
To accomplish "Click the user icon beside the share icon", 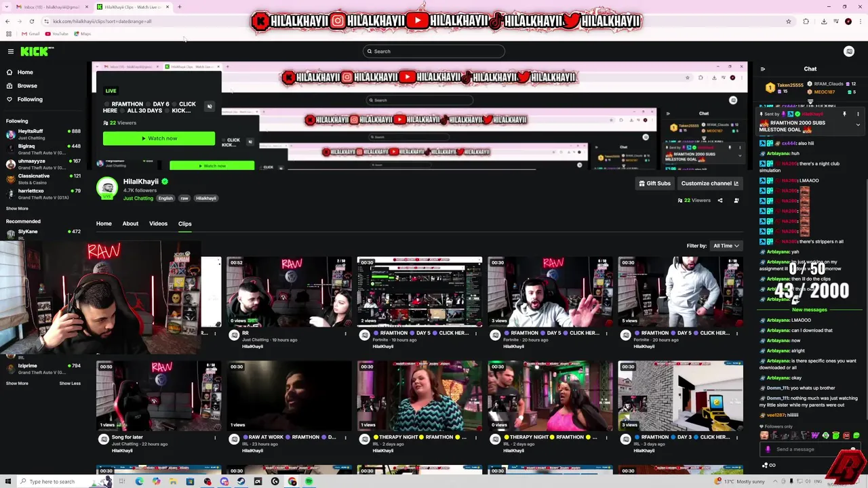I will (x=736, y=201).
